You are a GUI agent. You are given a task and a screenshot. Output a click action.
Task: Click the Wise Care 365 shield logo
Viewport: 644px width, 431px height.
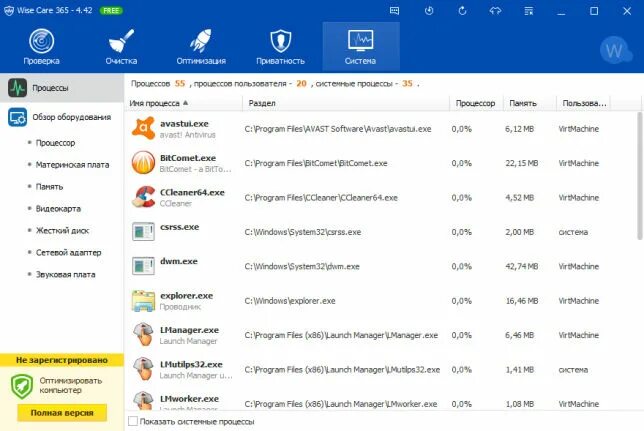(x=9, y=11)
